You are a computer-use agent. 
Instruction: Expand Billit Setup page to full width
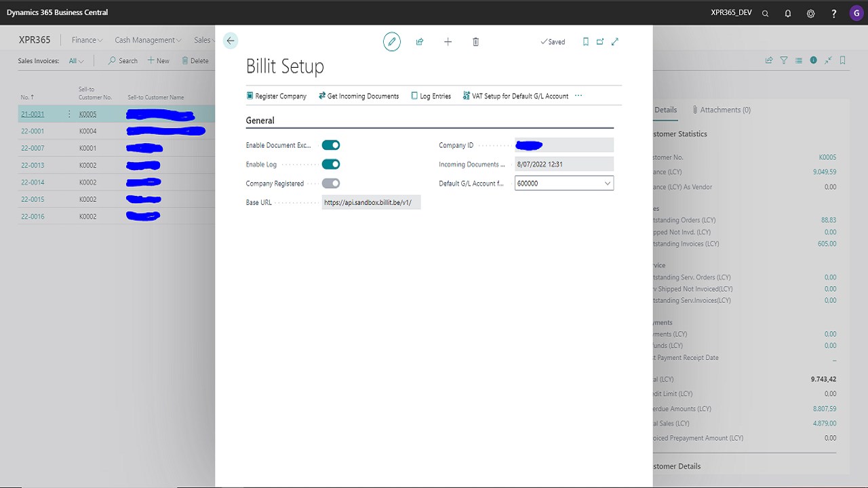pos(615,41)
